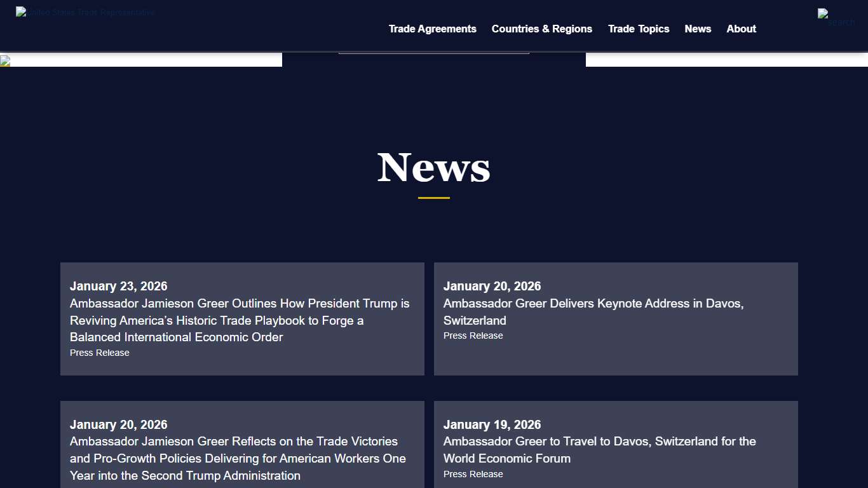Click the United States Trade Representative logo

point(85,11)
